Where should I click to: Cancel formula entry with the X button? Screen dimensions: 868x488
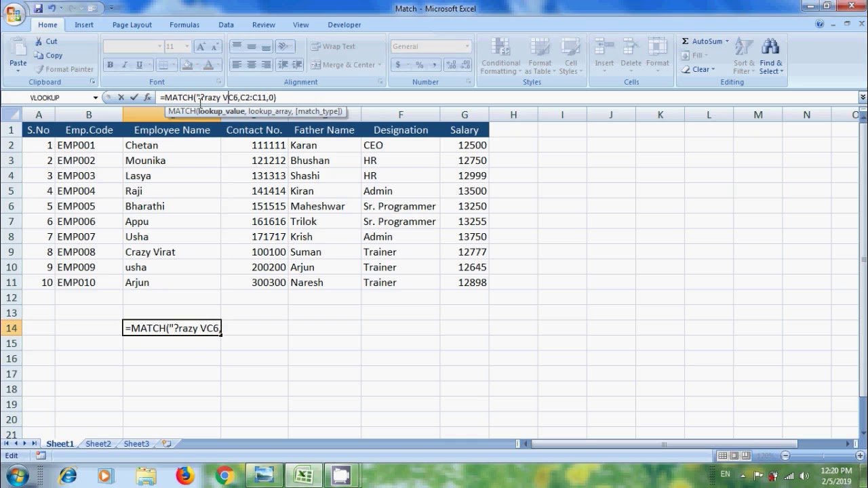(121, 98)
